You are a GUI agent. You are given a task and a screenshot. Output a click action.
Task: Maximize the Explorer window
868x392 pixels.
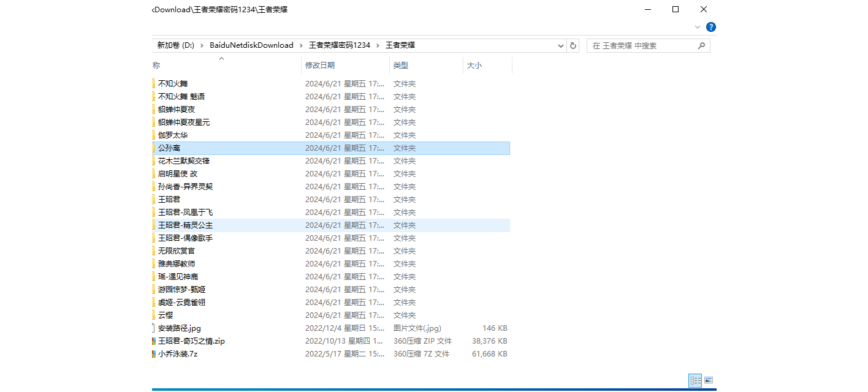[676, 9]
